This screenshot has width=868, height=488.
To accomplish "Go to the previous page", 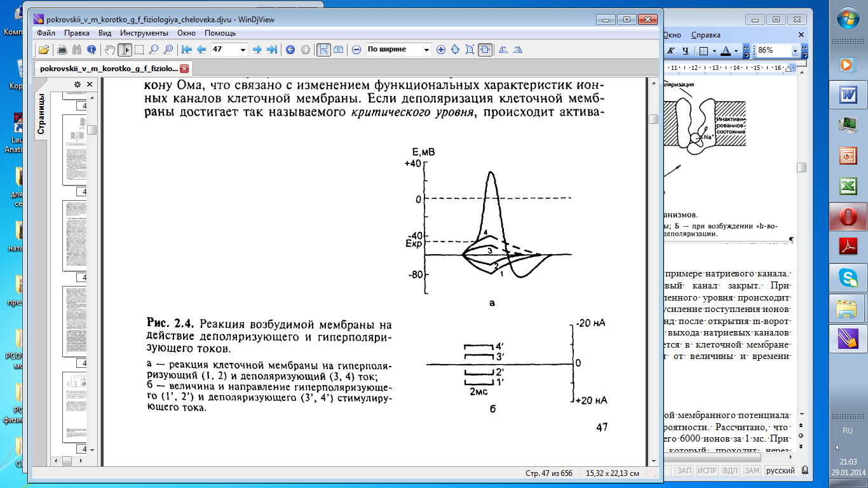I will 201,50.
